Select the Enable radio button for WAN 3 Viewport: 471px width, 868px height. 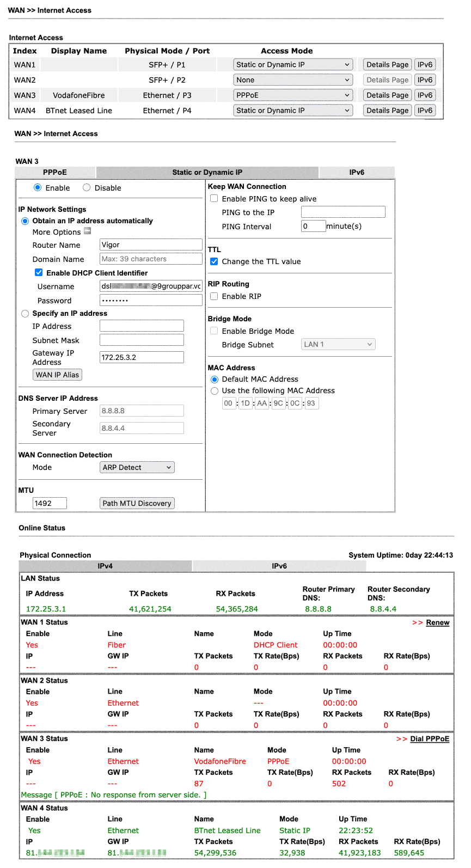[x=38, y=187]
